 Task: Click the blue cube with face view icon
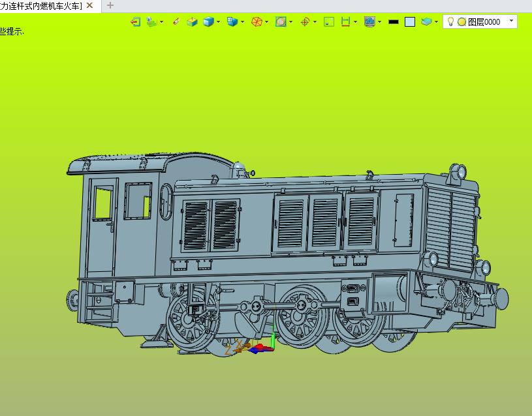coord(232,22)
